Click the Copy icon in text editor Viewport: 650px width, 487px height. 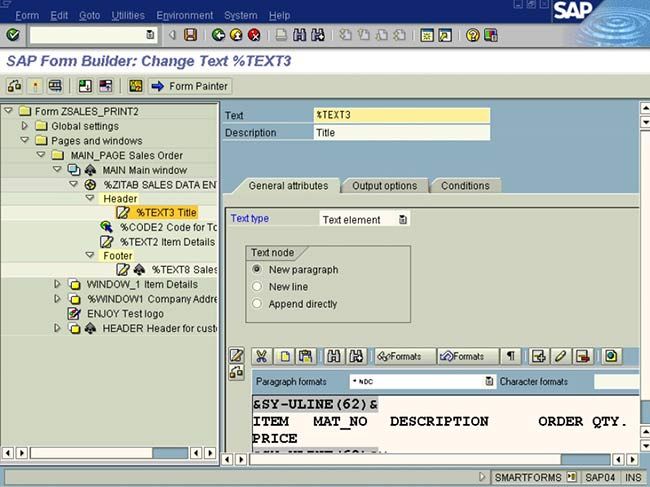coord(284,356)
